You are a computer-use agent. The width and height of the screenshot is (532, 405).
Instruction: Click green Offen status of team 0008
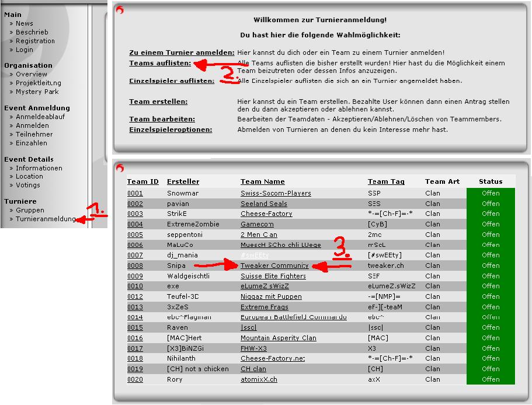click(x=491, y=266)
